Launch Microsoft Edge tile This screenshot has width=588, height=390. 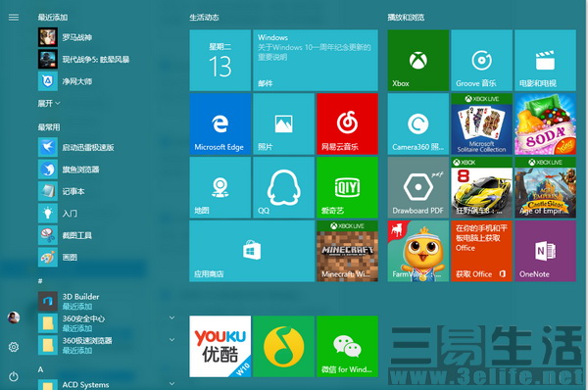coord(220,123)
